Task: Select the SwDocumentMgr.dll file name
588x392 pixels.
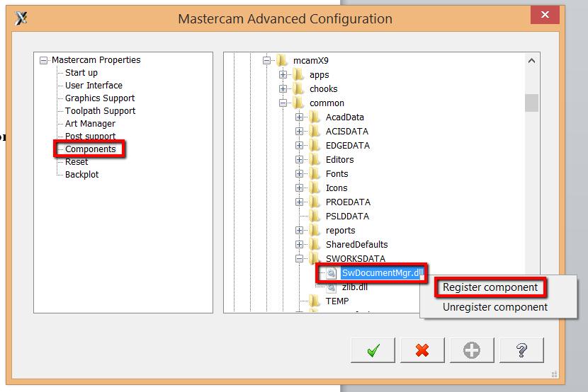Action: coord(382,273)
